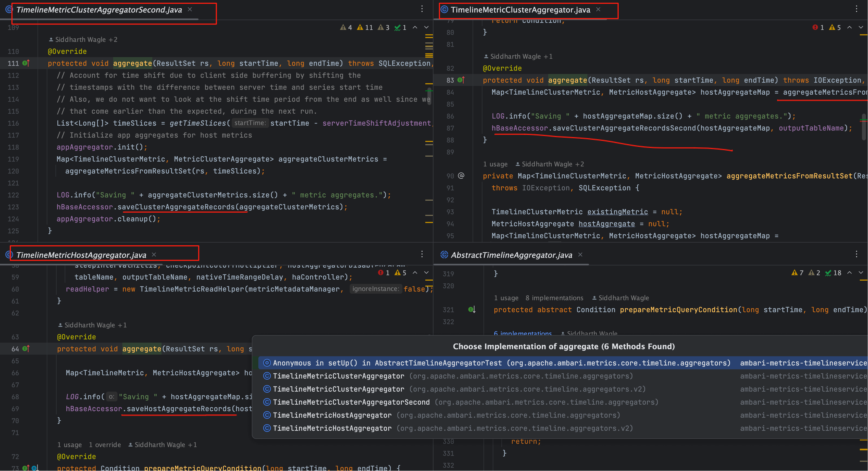Click prepareMetricQueryCondition method name on line 321
Image resolution: width=868 pixels, height=471 pixels.
[x=678, y=310]
